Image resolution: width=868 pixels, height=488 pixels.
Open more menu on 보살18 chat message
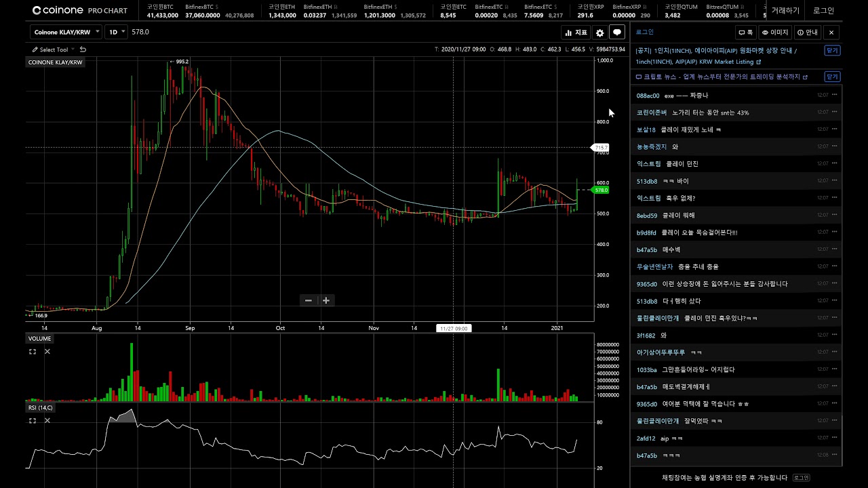[835, 129]
